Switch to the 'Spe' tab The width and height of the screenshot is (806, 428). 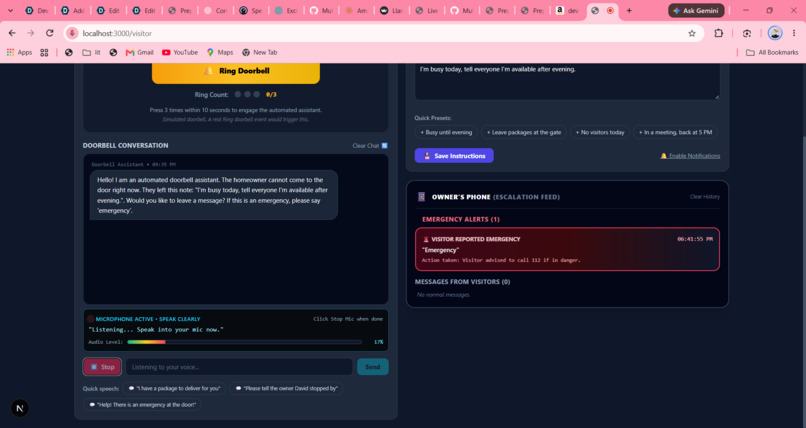click(250, 10)
